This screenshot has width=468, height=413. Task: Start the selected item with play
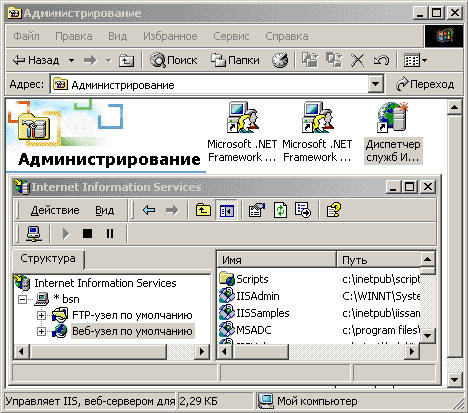point(66,234)
